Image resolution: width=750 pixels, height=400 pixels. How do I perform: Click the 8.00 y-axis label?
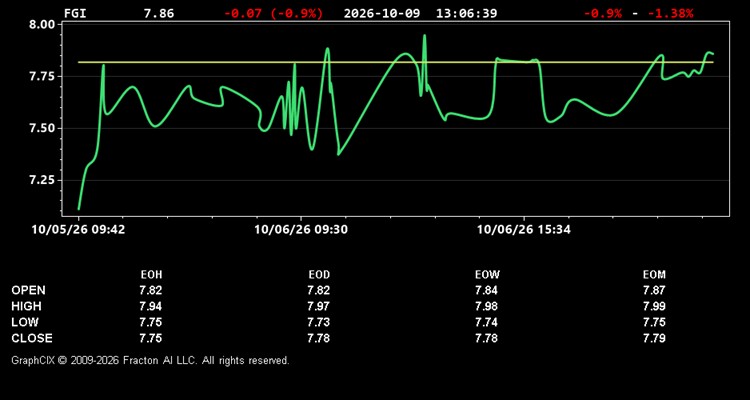point(44,24)
